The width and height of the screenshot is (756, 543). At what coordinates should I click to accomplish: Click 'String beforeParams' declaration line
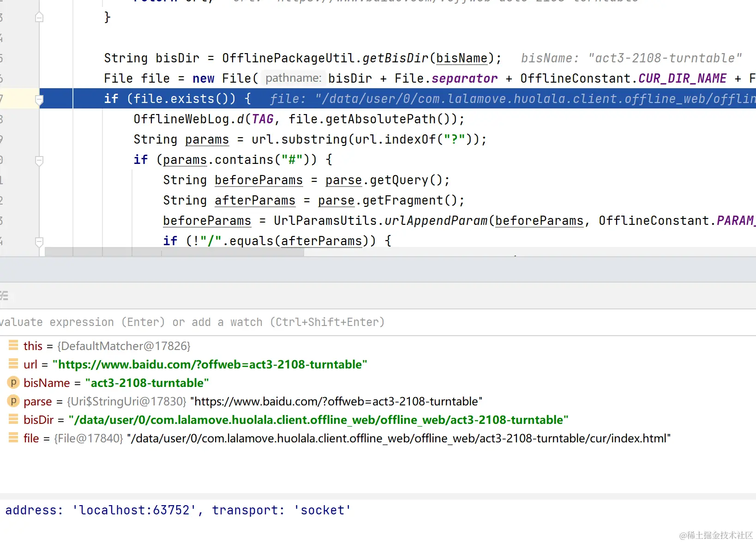coord(306,180)
